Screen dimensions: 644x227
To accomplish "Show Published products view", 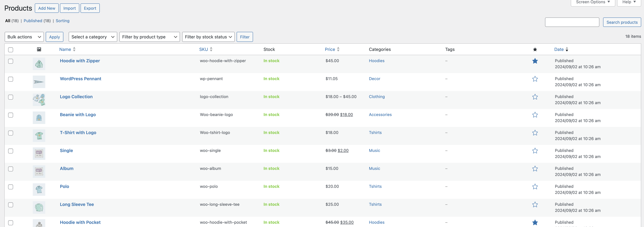I will tap(33, 21).
